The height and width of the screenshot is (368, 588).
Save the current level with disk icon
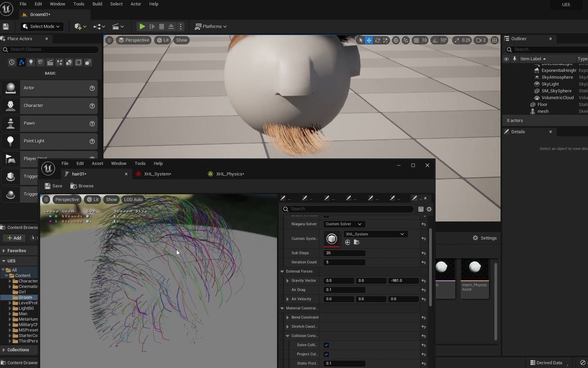click(5, 27)
